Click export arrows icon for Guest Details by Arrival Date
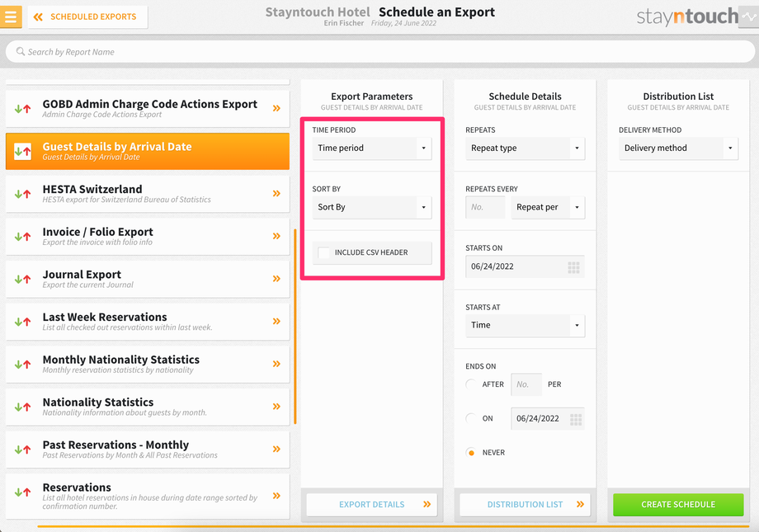The width and height of the screenshot is (759, 532). tap(22, 152)
